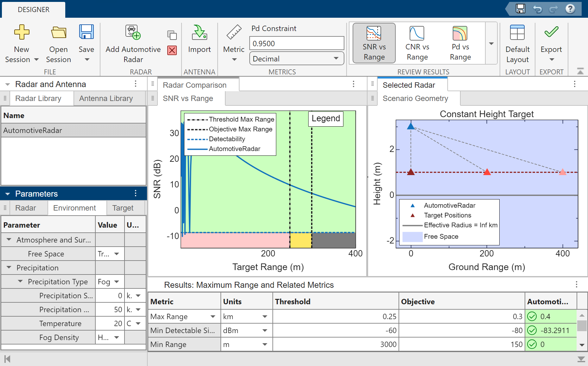Open the Target parameters tab
This screenshot has height=366, width=588.
123,208
